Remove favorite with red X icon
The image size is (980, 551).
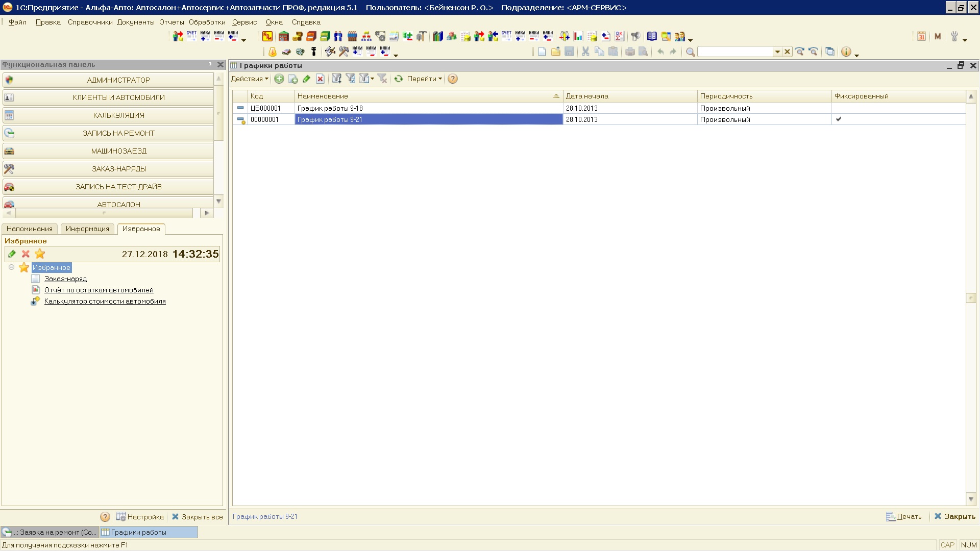coord(26,254)
